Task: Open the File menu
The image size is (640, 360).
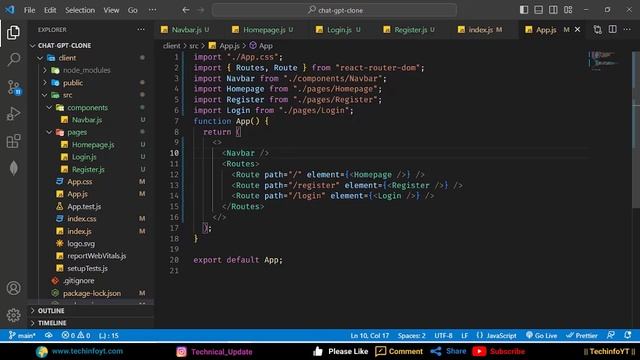Action: point(29,10)
